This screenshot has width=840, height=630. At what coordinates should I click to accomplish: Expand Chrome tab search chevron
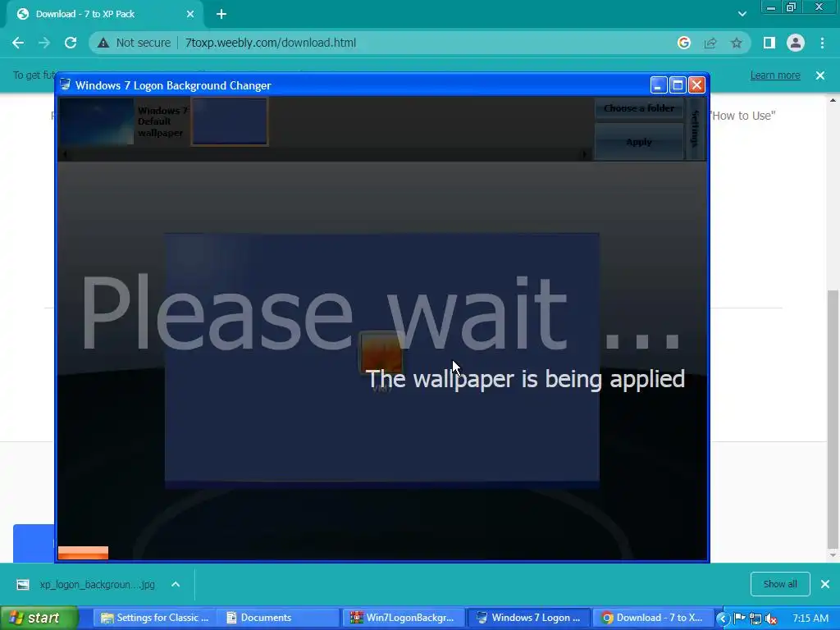[742, 14]
